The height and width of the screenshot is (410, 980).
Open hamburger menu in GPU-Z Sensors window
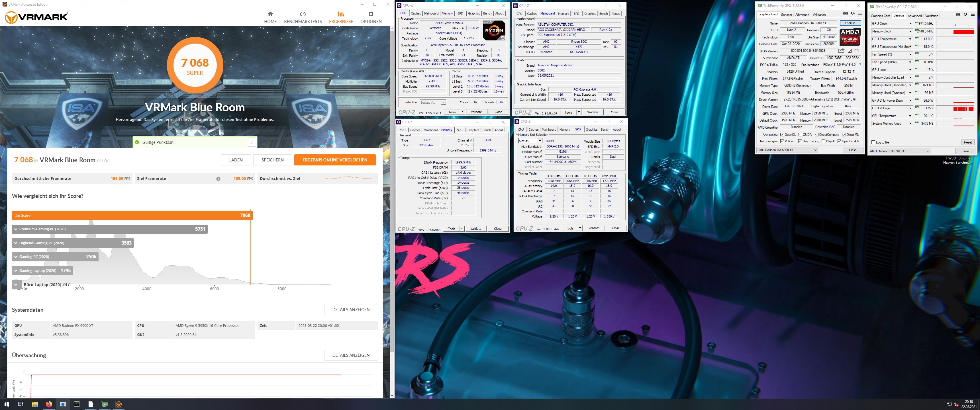click(972, 15)
